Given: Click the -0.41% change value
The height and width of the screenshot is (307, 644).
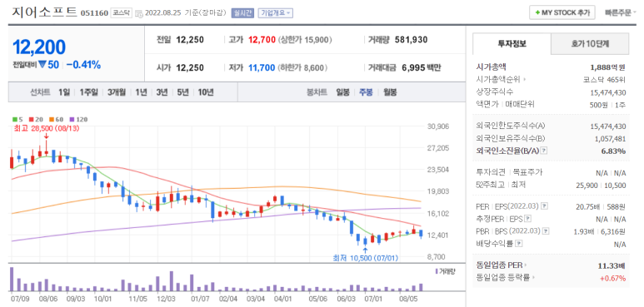Looking at the screenshot, I should point(83,64).
